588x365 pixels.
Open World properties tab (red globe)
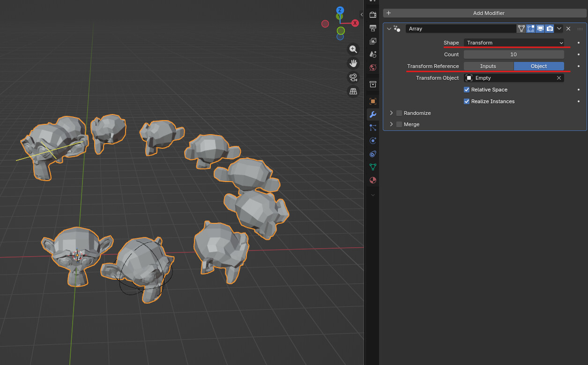373,68
